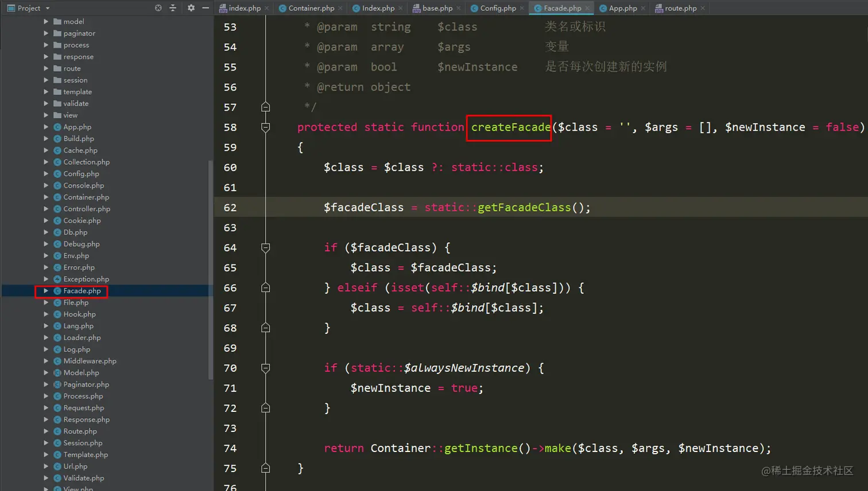Close the App.php editor tab
This screenshot has width=868, height=491.
(643, 8)
